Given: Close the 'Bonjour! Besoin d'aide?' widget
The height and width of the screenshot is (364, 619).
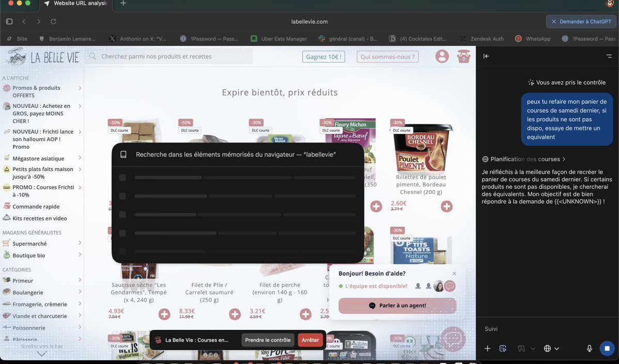Looking at the screenshot, I should (x=454, y=273).
